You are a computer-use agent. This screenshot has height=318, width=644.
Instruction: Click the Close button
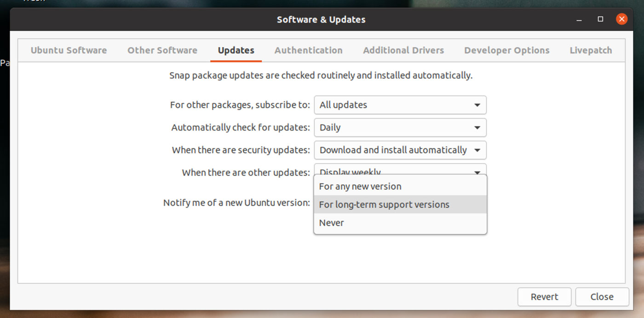pos(602,297)
